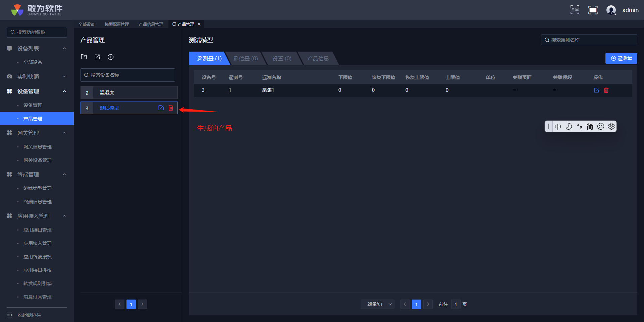Click the 实时快照 camera icon in sidebar

pyautogui.click(x=9, y=77)
